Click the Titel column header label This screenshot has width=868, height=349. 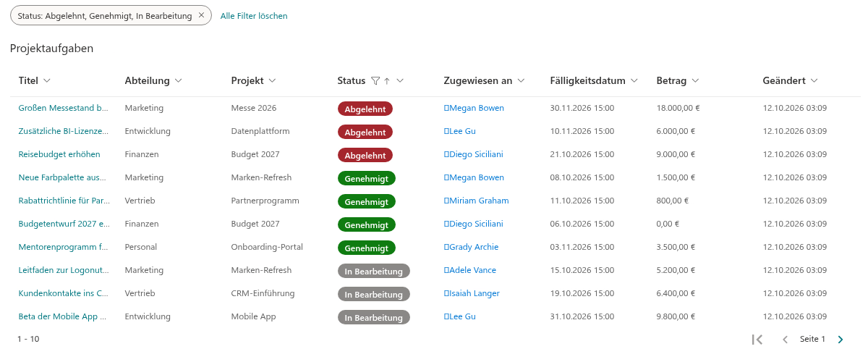28,80
